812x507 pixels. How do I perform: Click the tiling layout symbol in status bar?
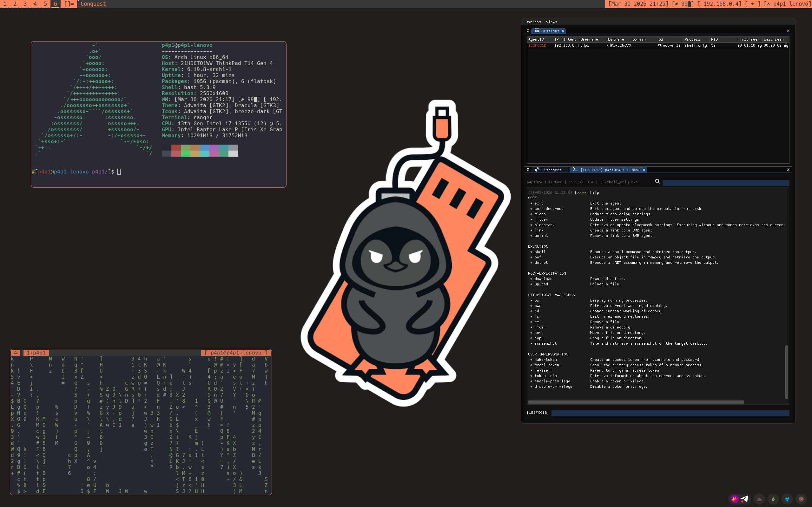[69, 4]
